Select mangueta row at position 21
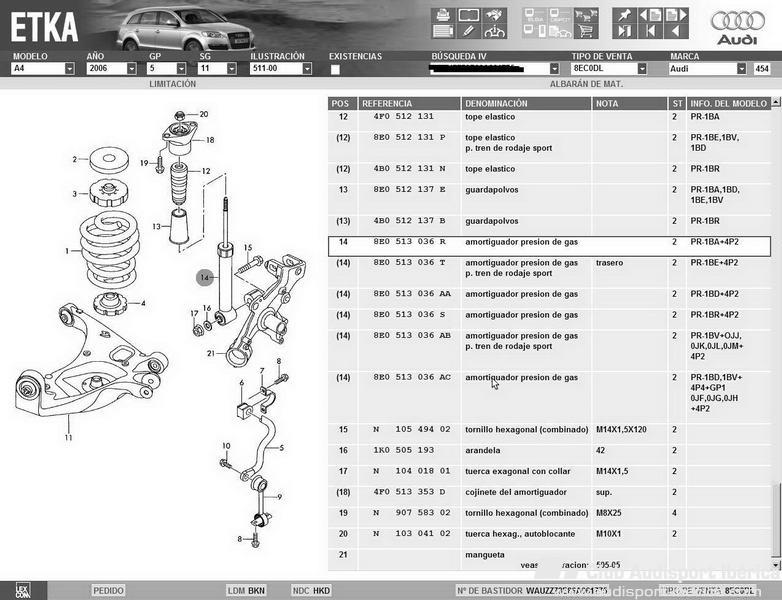 coord(549,559)
